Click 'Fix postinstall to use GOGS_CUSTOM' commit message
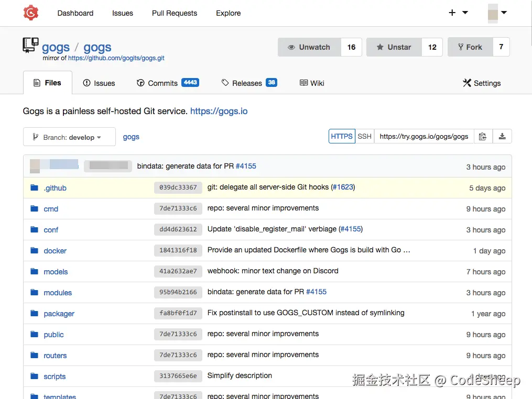 [x=306, y=313]
